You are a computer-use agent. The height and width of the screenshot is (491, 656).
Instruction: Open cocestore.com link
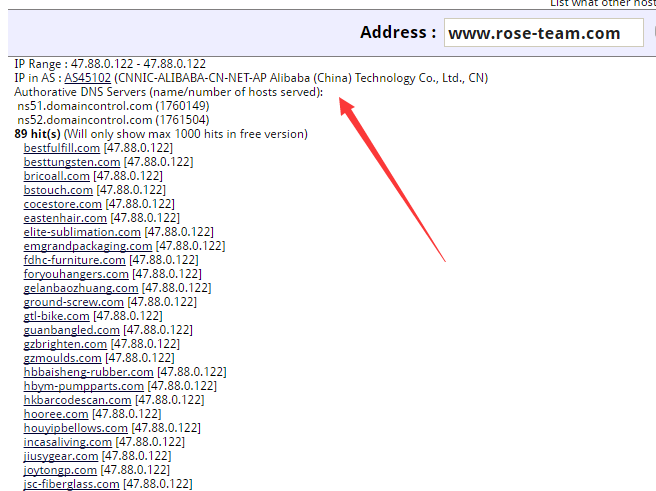click(63, 204)
